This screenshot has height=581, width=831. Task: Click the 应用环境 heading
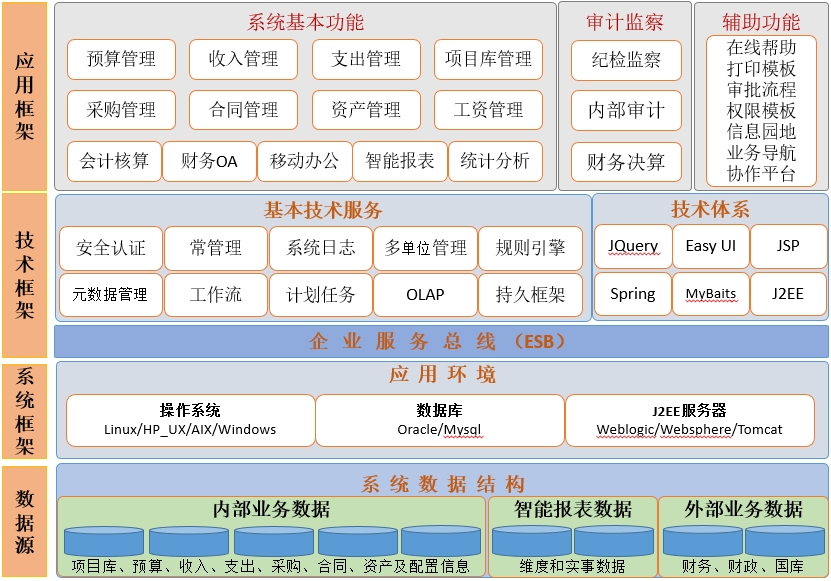pyautogui.click(x=443, y=375)
